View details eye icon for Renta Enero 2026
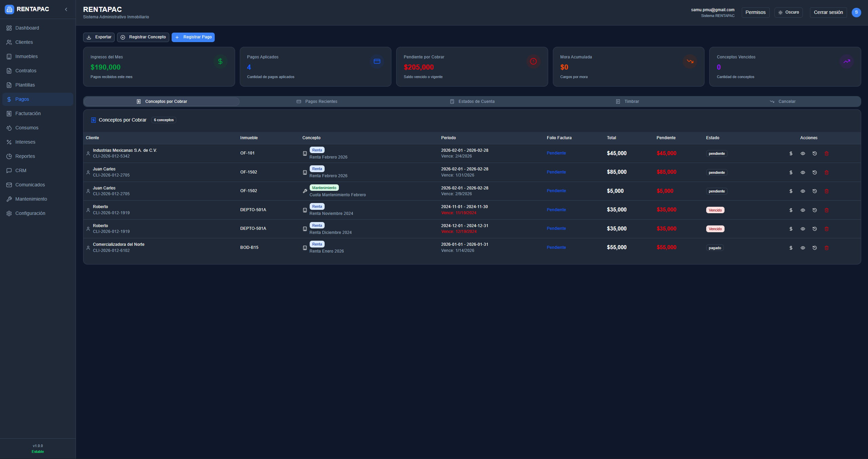The height and width of the screenshot is (459, 868). 803,248
